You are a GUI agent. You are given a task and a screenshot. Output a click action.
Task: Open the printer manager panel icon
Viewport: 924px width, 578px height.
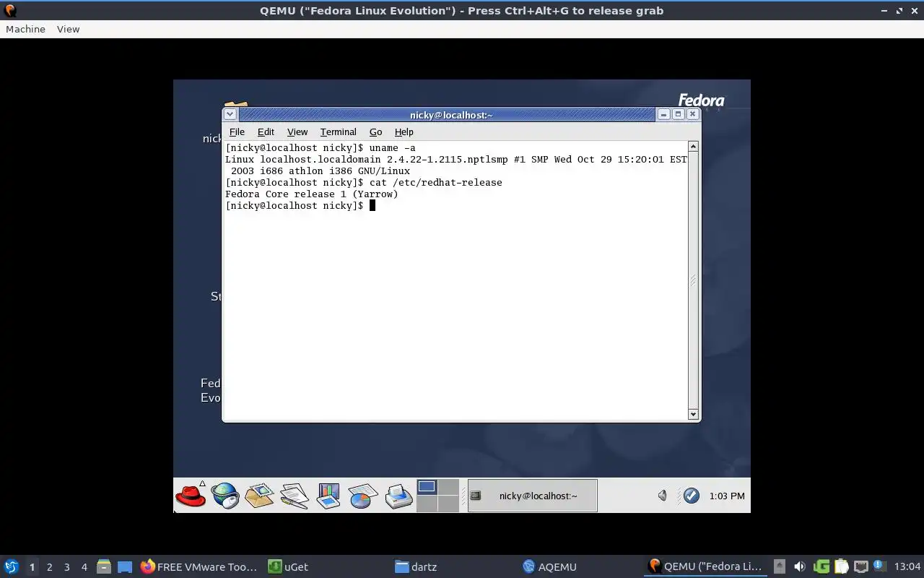click(x=398, y=496)
